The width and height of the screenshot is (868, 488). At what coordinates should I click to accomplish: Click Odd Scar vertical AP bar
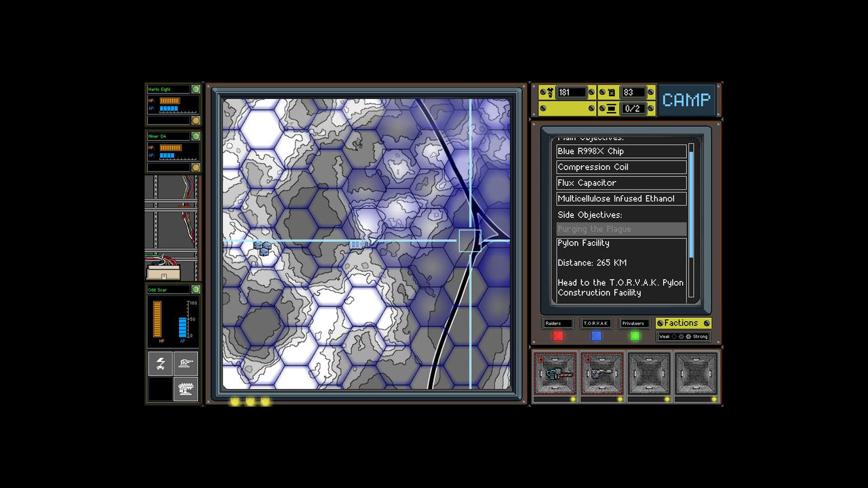point(182,327)
